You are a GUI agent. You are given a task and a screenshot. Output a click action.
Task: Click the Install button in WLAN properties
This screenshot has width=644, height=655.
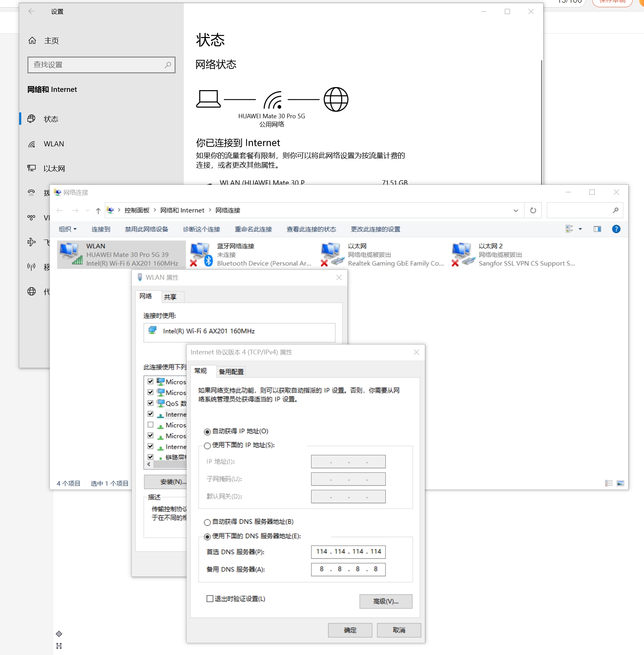click(x=166, y=482)
